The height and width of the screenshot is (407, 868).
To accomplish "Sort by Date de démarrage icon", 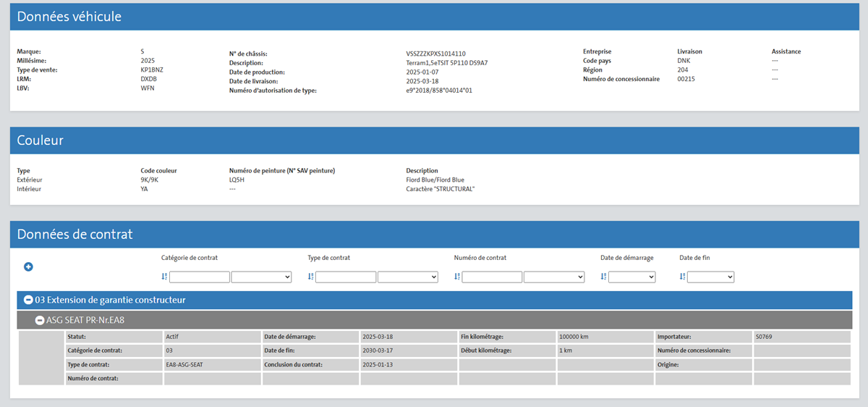I will (603, 277).
